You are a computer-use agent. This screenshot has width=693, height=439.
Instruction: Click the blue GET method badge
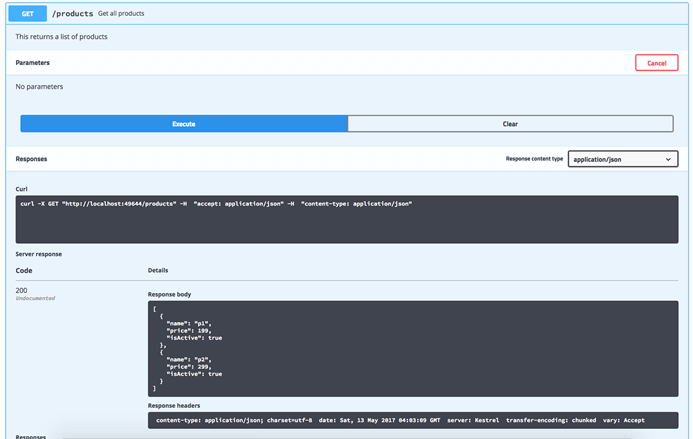27,14
